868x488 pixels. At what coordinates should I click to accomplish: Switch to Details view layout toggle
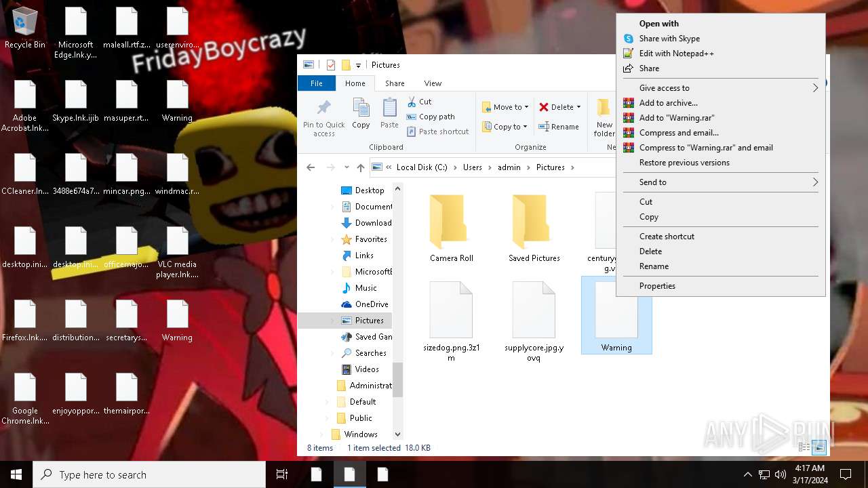[804, 447]
